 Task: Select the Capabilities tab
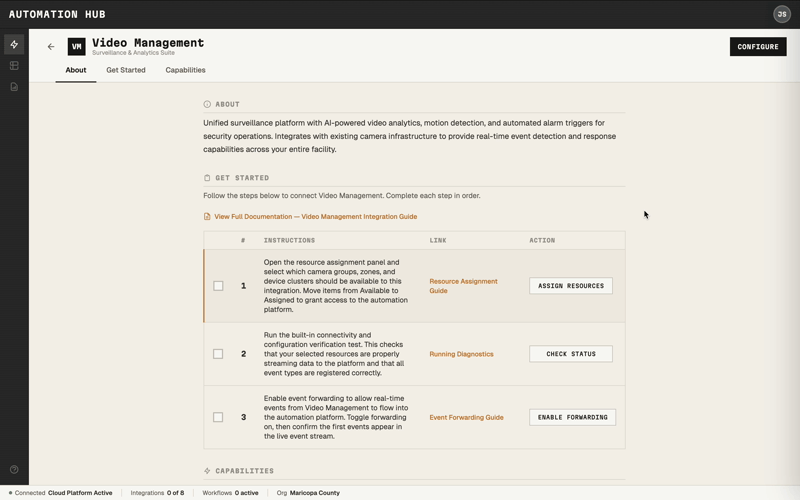click(185, 70)
